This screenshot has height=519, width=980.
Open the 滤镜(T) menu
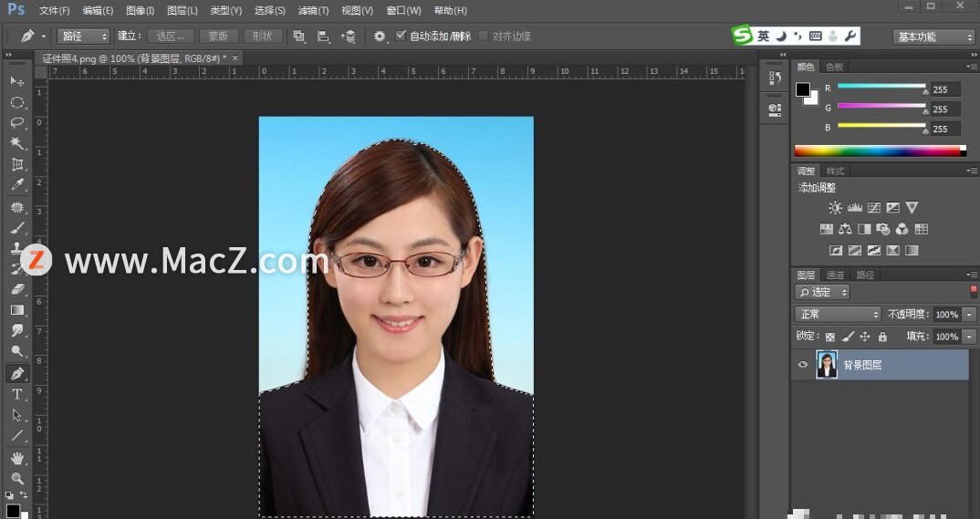(313, 11)
